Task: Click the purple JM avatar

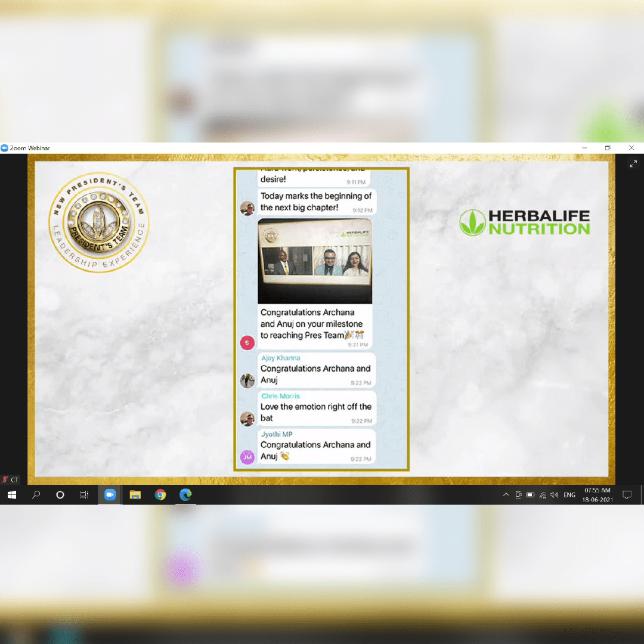Action: (x=247, y=457)
